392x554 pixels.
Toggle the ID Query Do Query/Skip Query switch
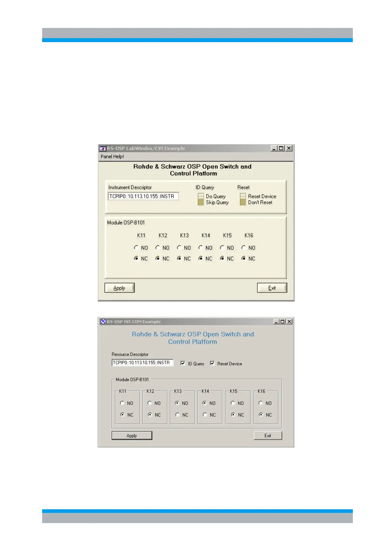(x=201, y=199)
